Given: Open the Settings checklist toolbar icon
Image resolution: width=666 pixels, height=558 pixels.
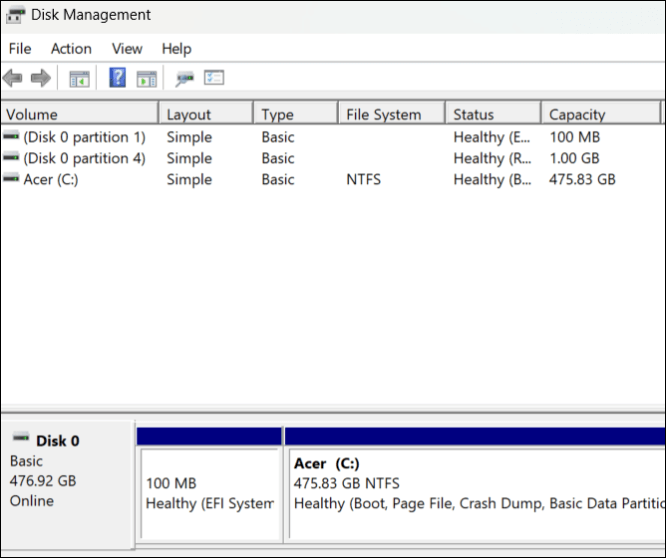Looking at the screenshot, I should 214,78.
